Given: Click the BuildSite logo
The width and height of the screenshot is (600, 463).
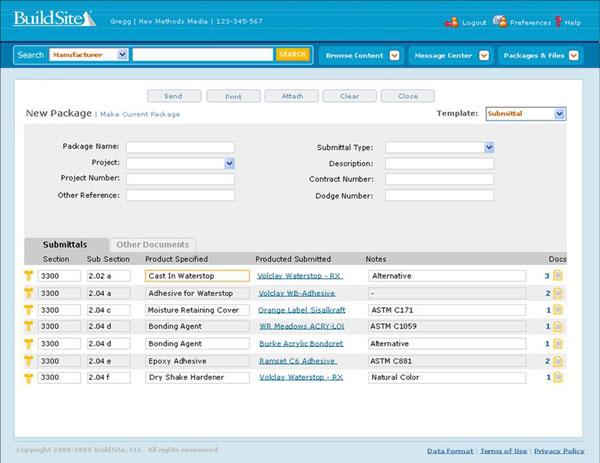Looking at the screenshot, I should (54, 19).
